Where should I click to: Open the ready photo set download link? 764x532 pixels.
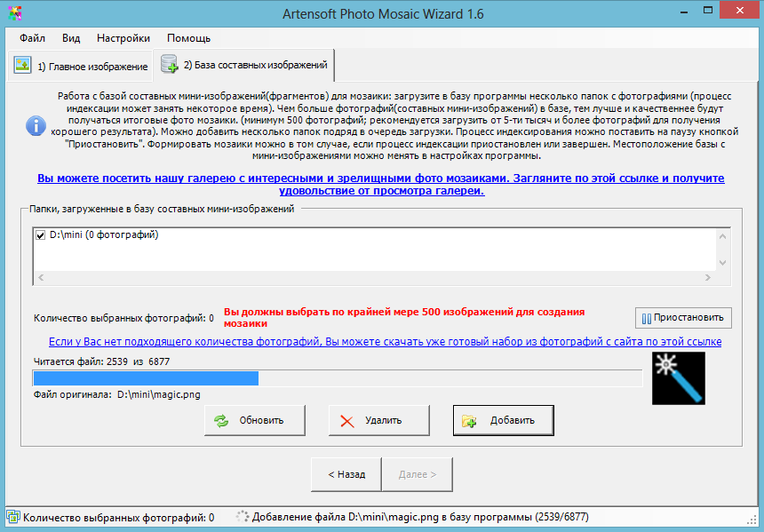pos(385,342)
